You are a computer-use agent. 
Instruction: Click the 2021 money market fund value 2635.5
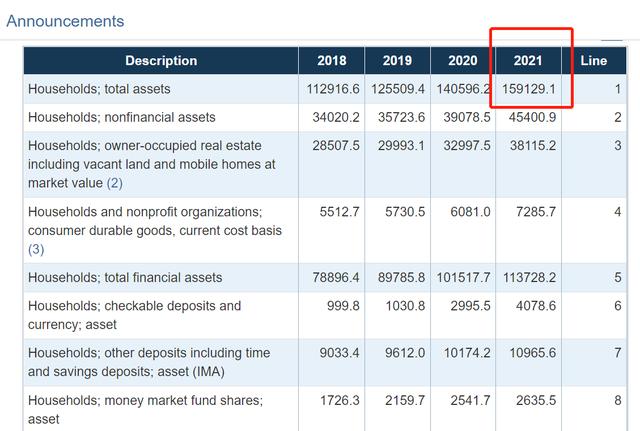pos(535,400)
